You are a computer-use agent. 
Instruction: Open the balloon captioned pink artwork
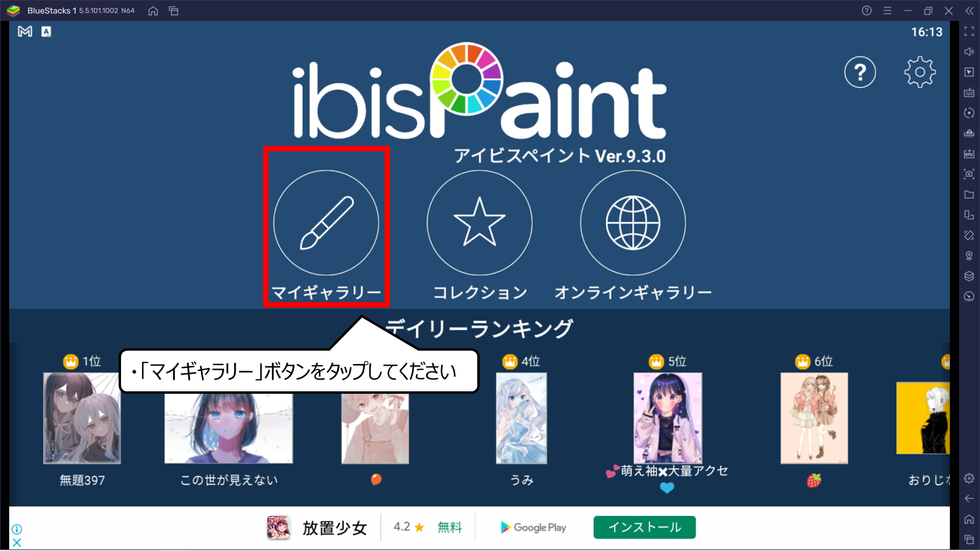tap(375, 429)
